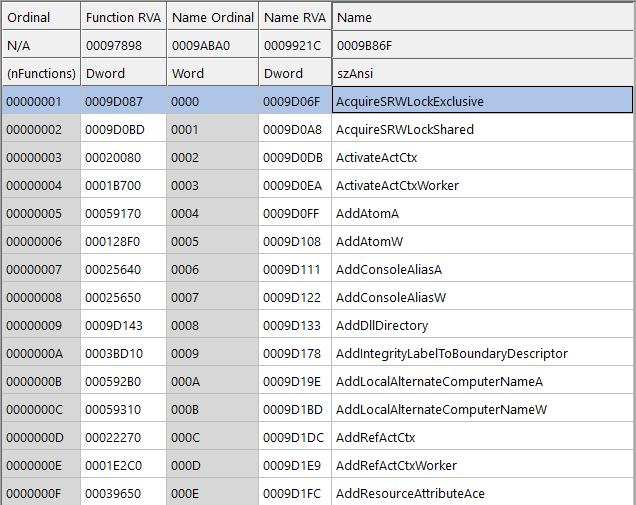
Task: Click Function RVA value 0003BD10
Action: (123, 353)
